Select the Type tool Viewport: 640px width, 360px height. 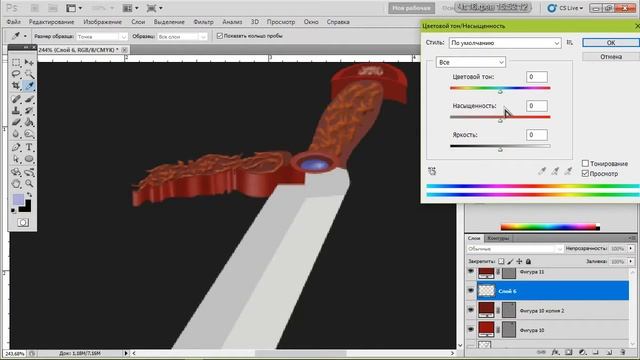[x=29, y=147]
